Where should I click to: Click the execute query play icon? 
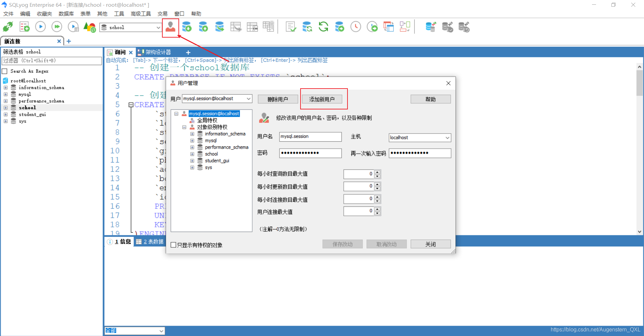click(x=40, y=27)
